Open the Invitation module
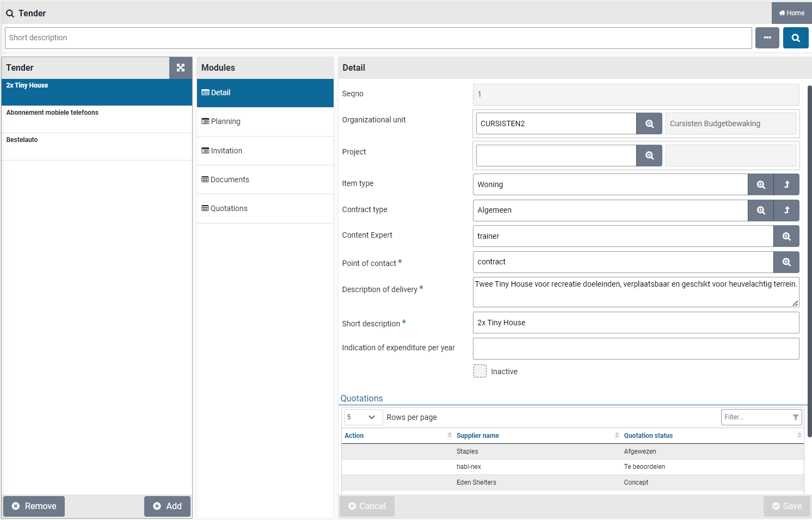Viewport: 812px width, 520px height. point(265,151)
